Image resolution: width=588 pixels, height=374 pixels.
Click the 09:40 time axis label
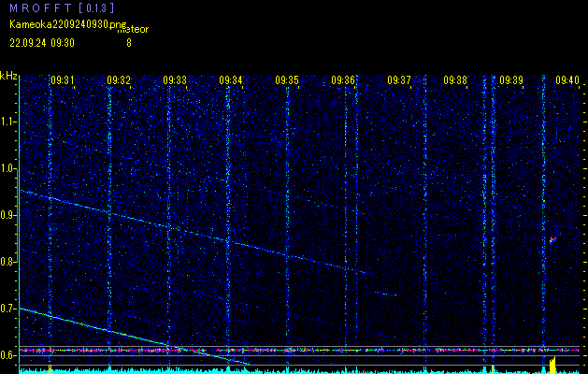[x=567, y=79]
